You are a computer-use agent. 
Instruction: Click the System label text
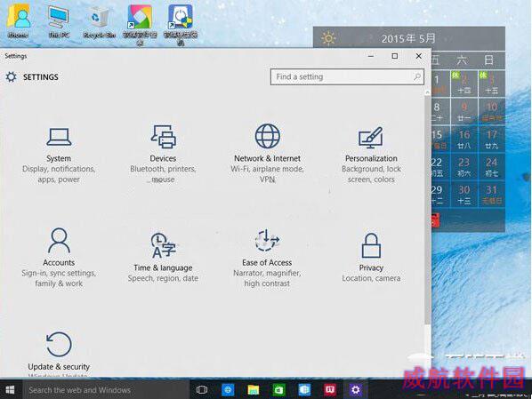pyautogui.click(x=59, y=158)
